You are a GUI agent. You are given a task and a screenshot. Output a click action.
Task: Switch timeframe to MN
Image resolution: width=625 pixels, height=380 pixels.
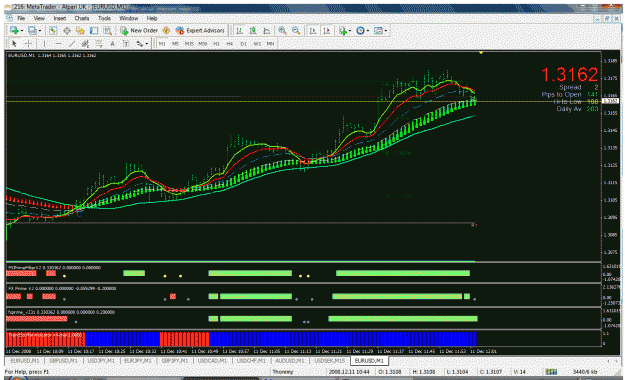point(270,44)
